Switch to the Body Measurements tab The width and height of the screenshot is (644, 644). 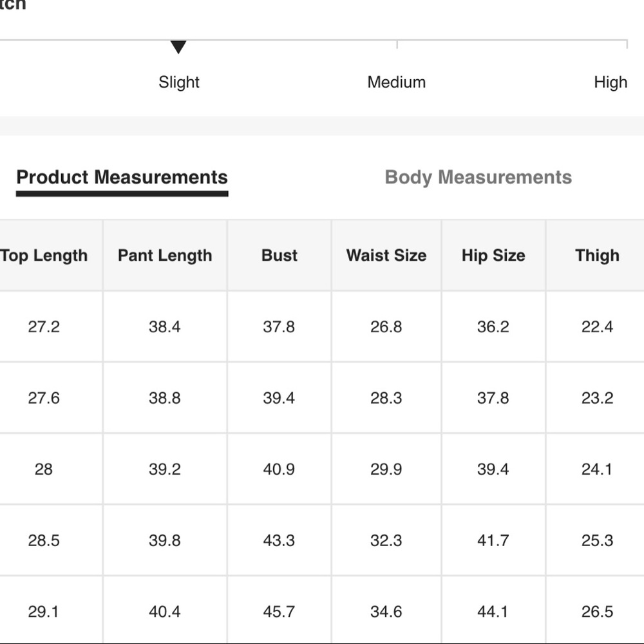(x=478, y=178)
